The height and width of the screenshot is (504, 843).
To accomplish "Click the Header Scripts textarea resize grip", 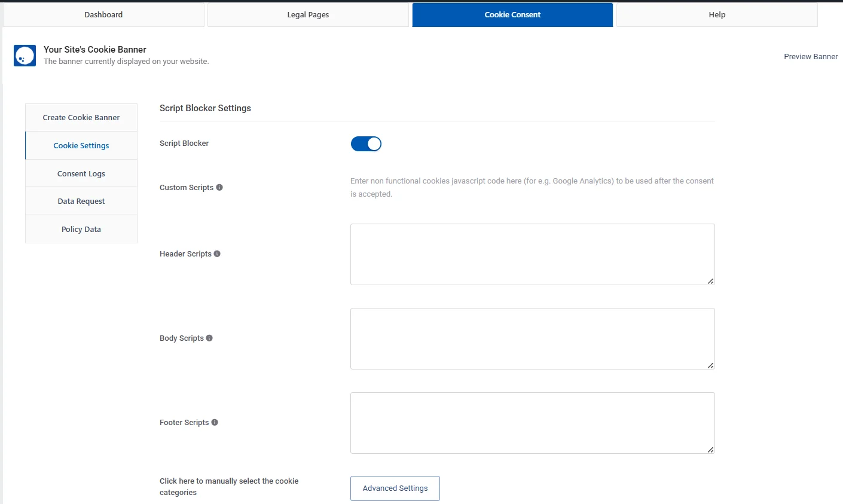I will click(x=710, y=280).
